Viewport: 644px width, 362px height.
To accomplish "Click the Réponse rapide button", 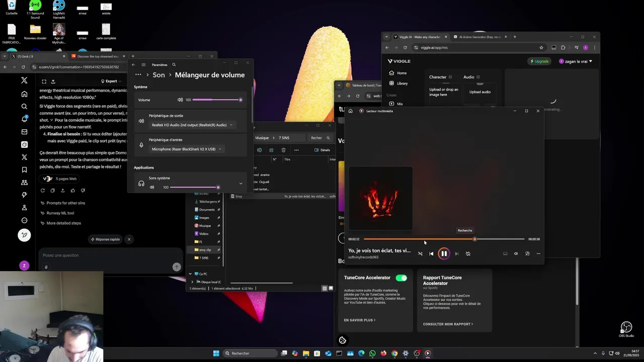I will (106, 239).
